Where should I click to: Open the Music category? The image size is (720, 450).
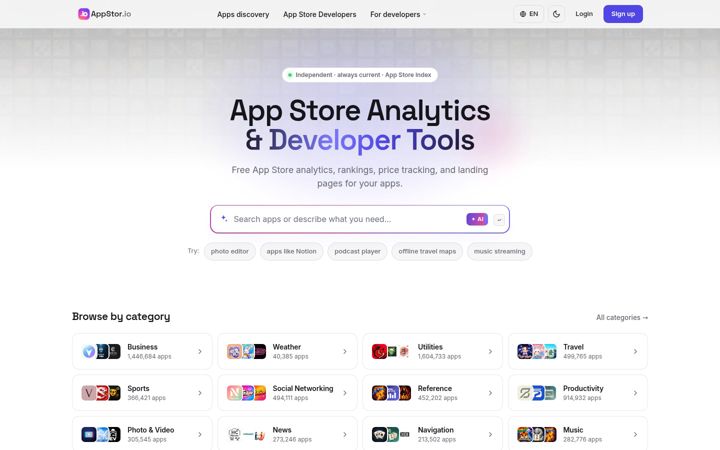tap(578, 434)
